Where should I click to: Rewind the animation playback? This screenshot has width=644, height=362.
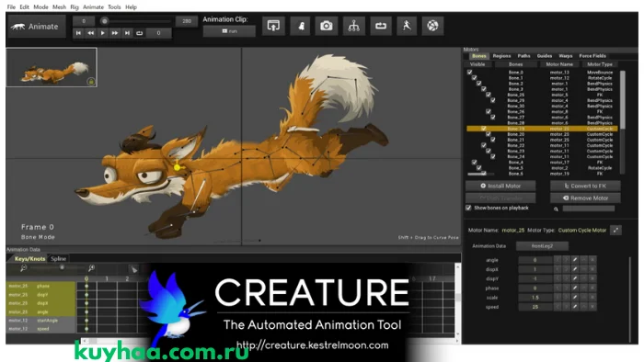[91, 33]
